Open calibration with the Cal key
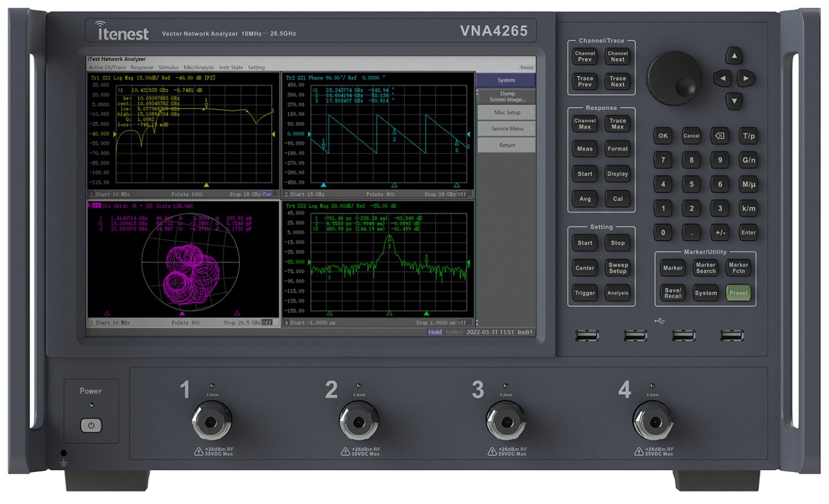 [x=618, y=199]
